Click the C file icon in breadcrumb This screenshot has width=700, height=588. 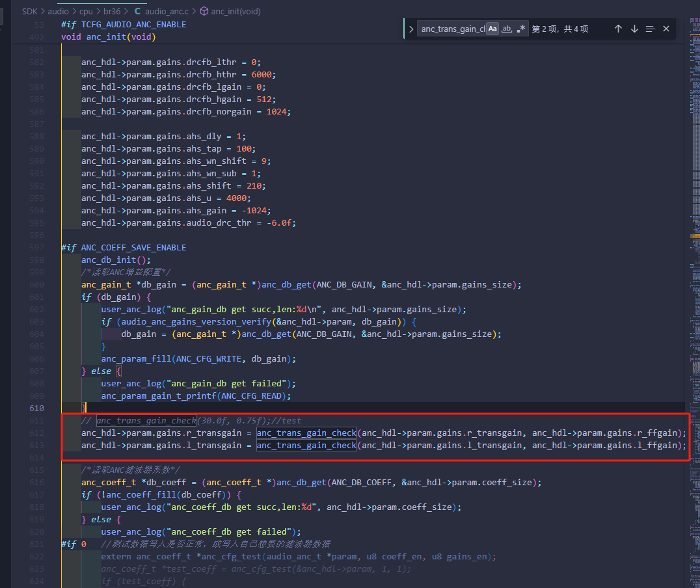(x=137, y=11)
